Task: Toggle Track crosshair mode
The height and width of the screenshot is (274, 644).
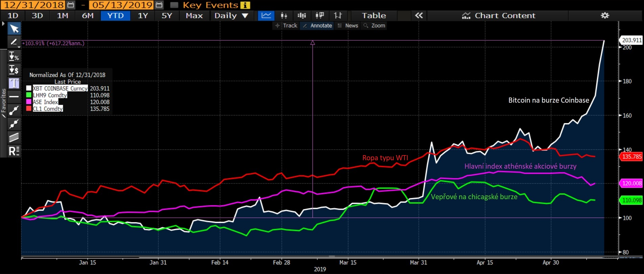Action: click(x=286, y=26)
